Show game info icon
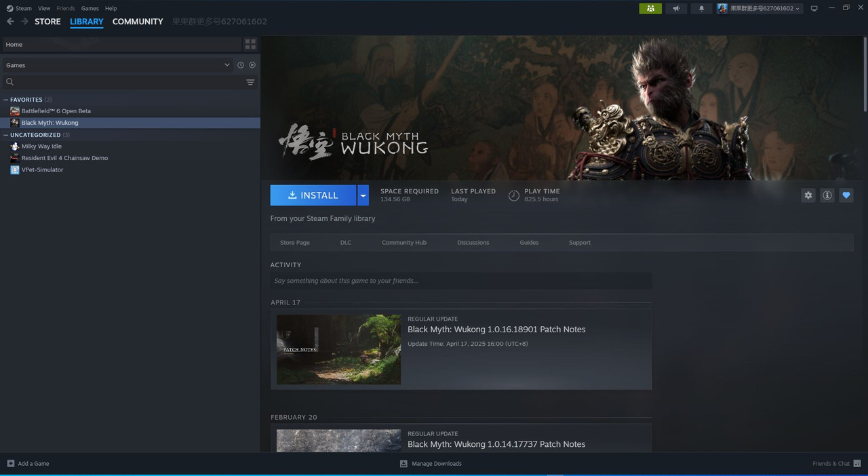868x476 pixels. 827,195
